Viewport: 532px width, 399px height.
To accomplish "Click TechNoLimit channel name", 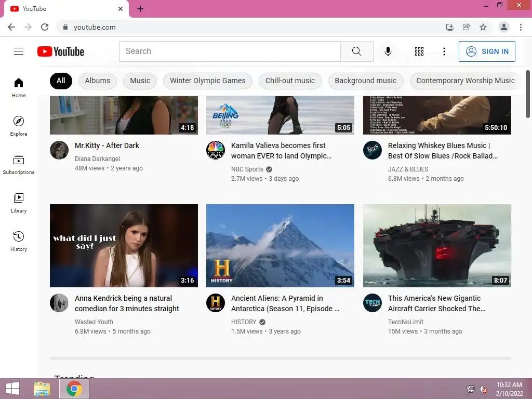I will [x=405, y=322].
